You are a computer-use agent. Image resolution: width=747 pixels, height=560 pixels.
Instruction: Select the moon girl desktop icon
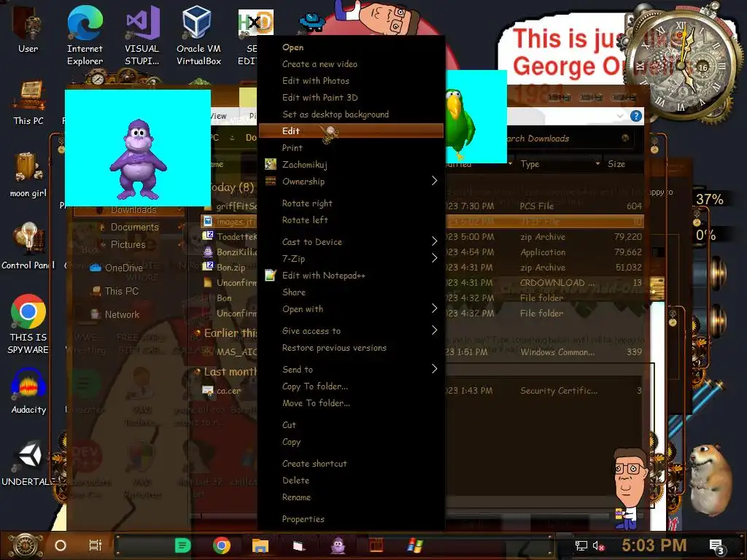[28, 174]
